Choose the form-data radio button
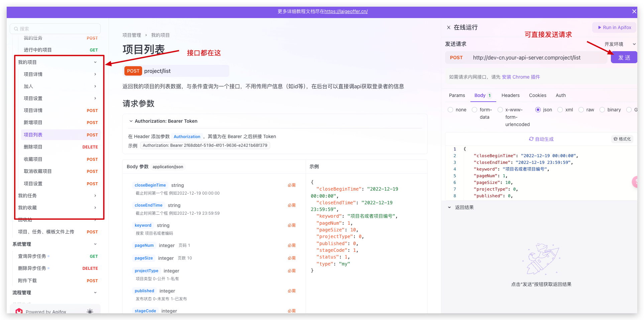Image resolution: width=644 pixels, height=320 pixels. tap(474, 110)
